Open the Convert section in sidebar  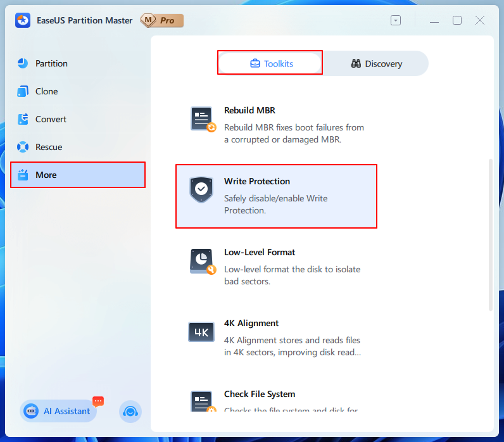point(51,119)
